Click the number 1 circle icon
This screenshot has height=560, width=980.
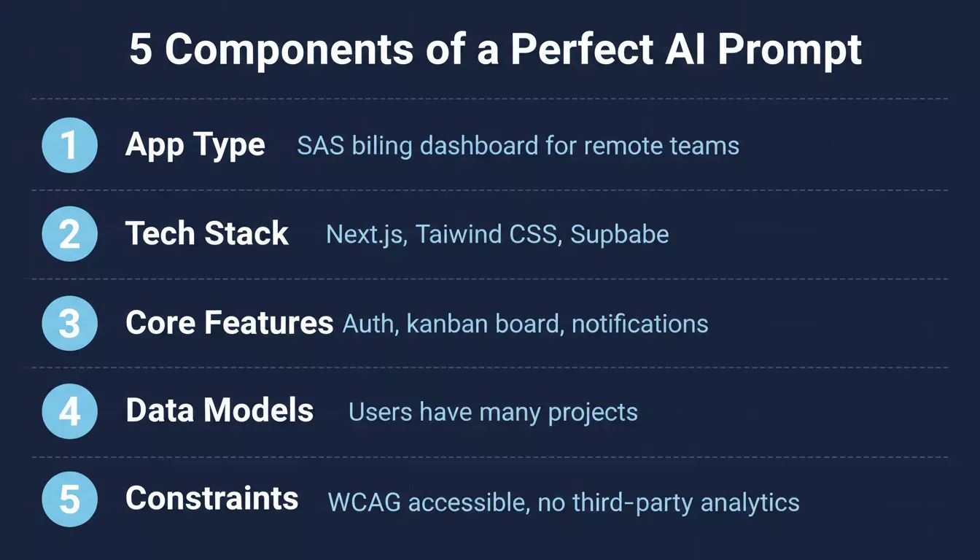[69, 145]
